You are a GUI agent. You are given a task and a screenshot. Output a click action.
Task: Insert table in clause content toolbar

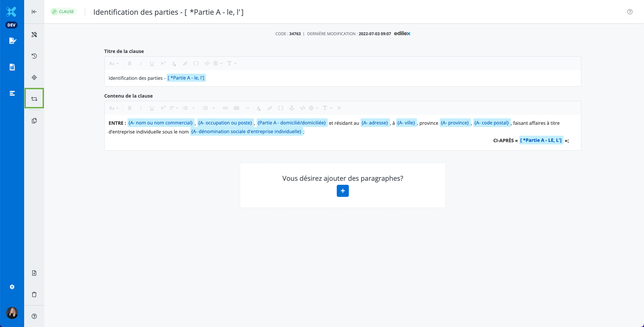pos(236,108)
